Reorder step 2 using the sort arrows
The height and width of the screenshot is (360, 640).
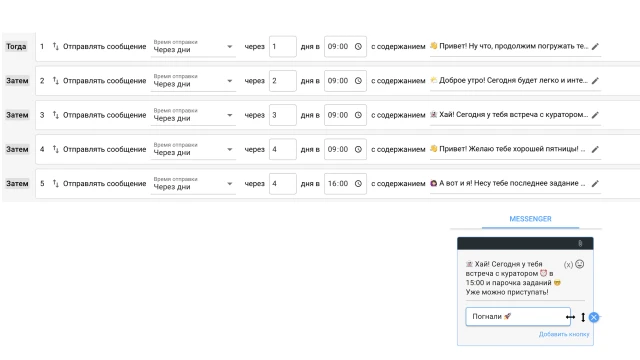(56, 81)
